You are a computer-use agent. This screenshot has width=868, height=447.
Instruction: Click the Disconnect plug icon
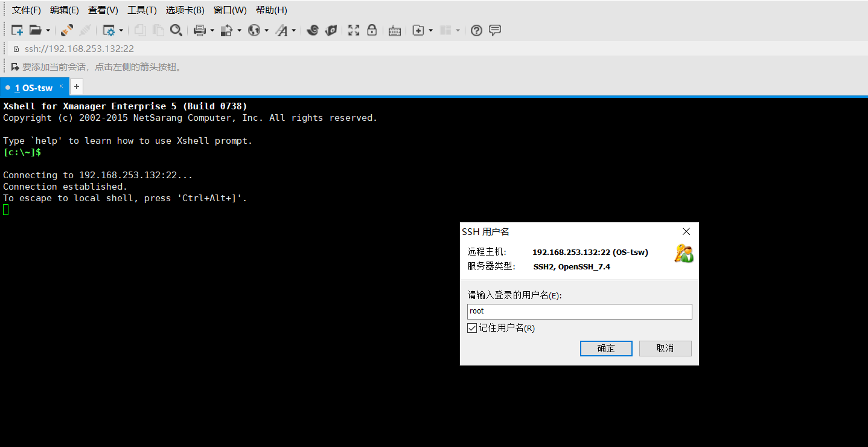tap(67, 30)
